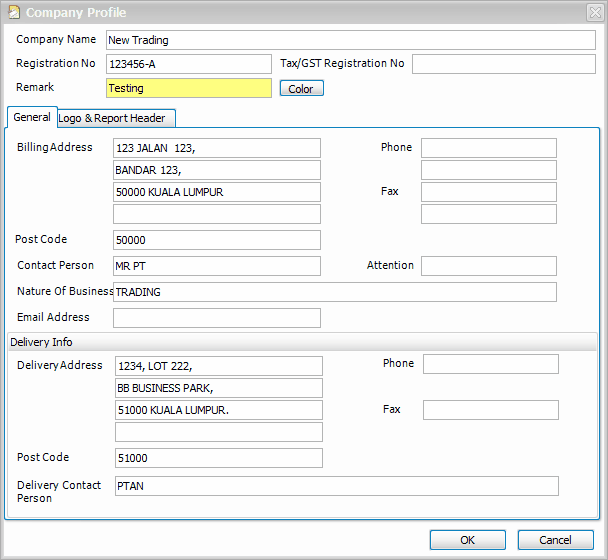Viewport: 608px width, 560px height.
Task: Focus the Attention input box
Action: click(489, 266)
